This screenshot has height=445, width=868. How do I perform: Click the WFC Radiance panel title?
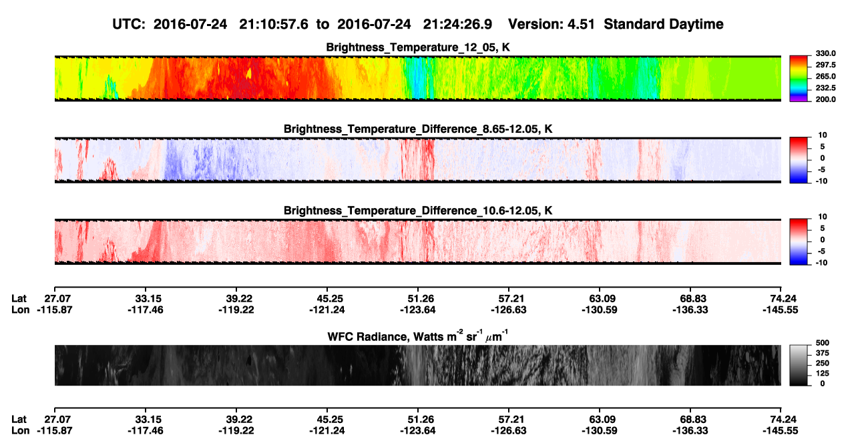pos(418,336)
